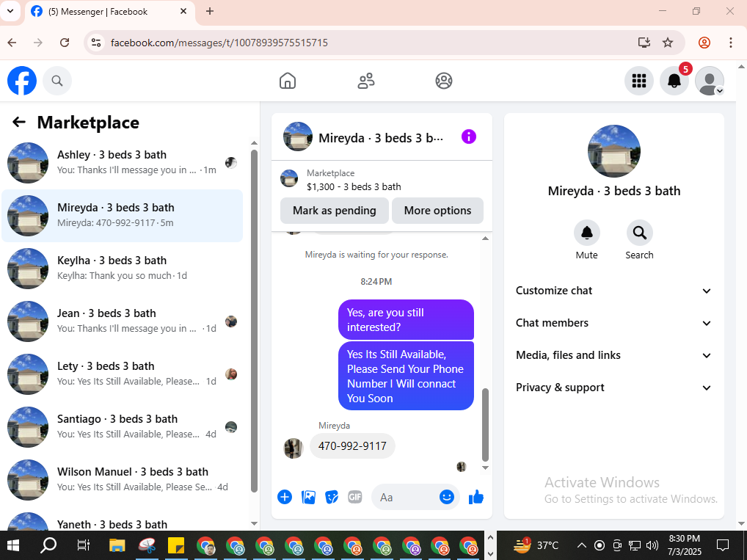
Task: Choose a sticker icon in composer
Action: tap(332, 497)
